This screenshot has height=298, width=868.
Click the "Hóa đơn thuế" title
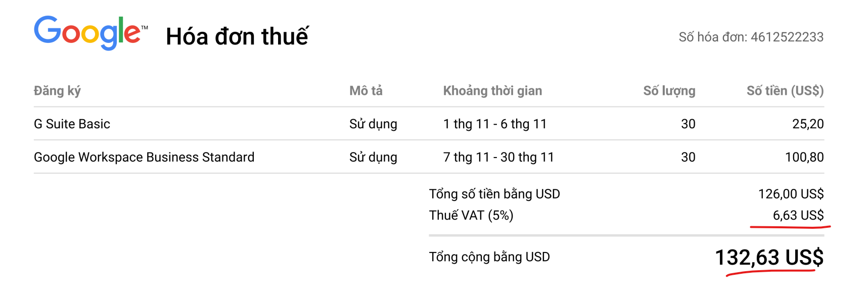tap(237, 36)
